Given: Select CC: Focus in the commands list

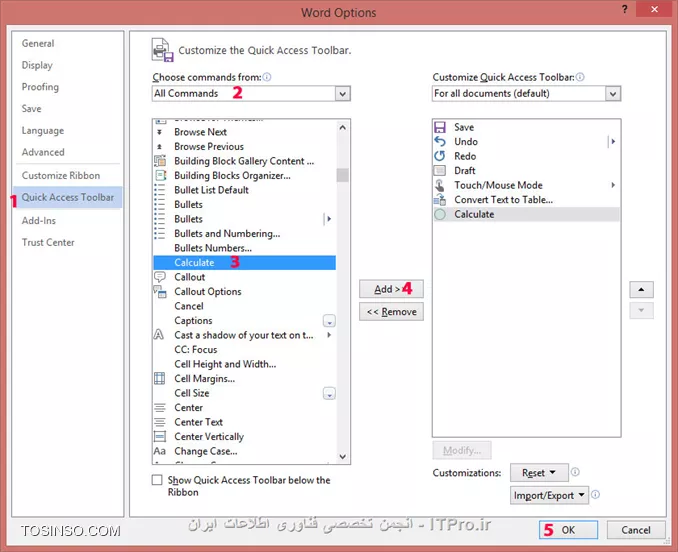Looking at the screenshot, I should [x=245, y=349].
